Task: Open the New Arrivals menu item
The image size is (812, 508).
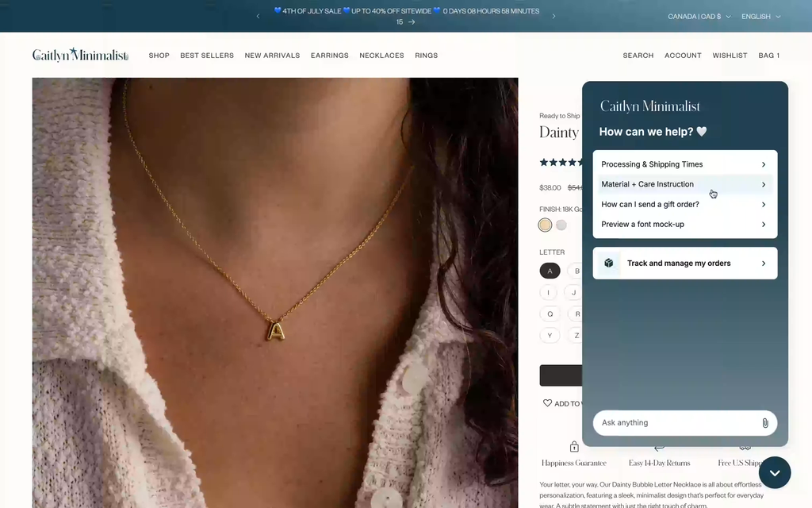Action: [x=273, y=56]
